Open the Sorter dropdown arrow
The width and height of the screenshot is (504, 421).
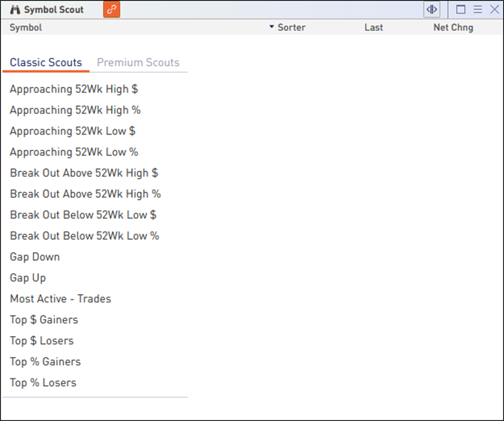(272, 27)
